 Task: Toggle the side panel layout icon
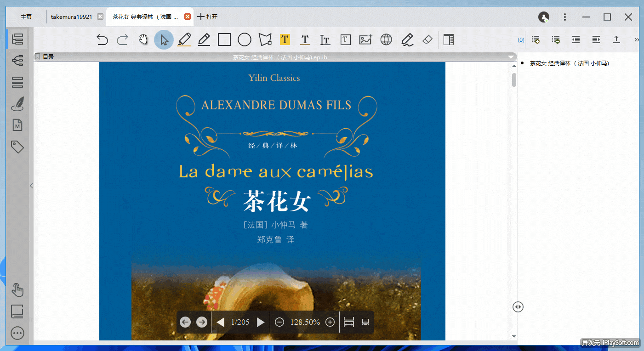(449, 40)
